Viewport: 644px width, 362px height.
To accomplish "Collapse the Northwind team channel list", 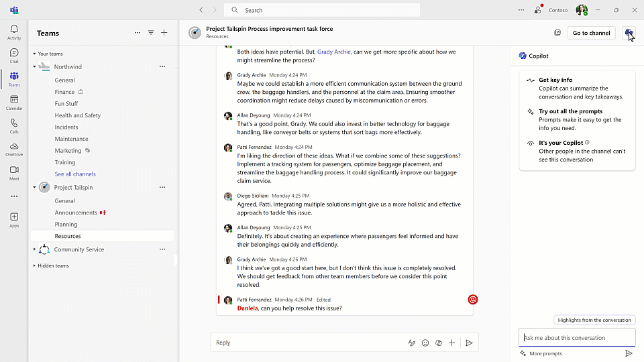I will 34,67.
